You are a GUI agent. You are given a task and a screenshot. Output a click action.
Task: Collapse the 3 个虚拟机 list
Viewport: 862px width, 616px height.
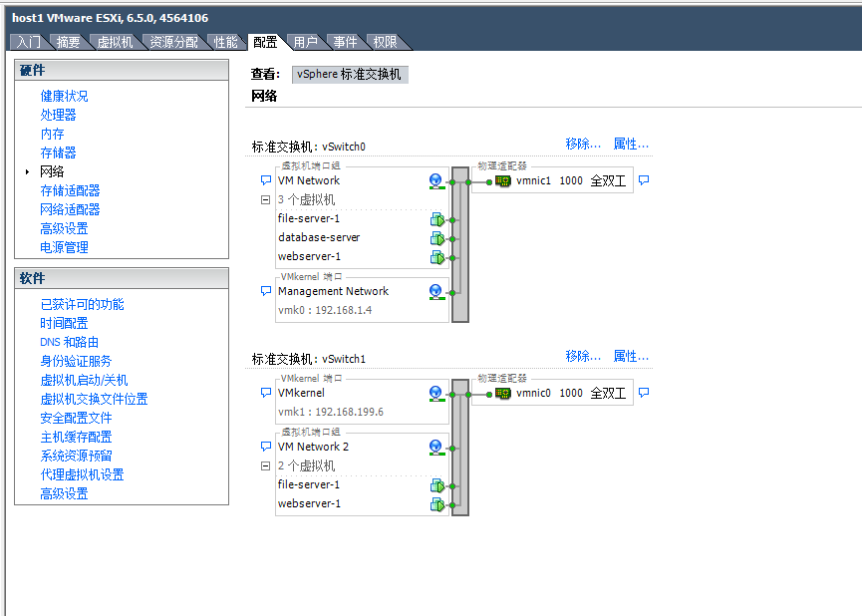(265, 200)
